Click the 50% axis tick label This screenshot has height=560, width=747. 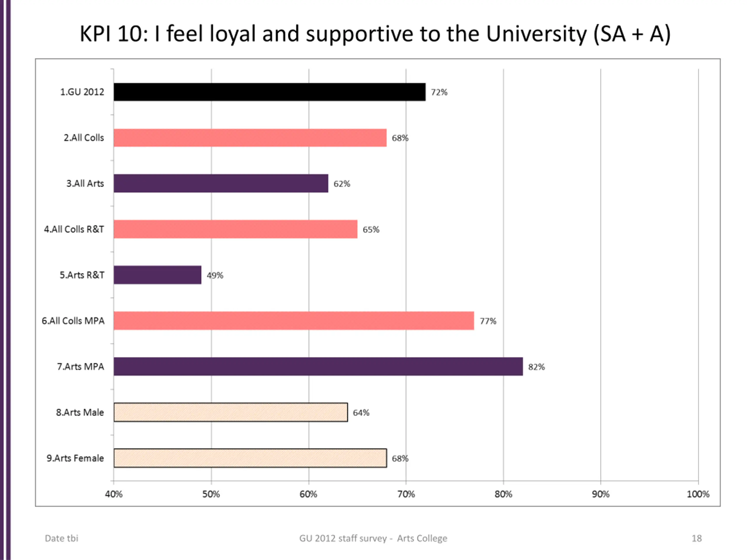211,494
